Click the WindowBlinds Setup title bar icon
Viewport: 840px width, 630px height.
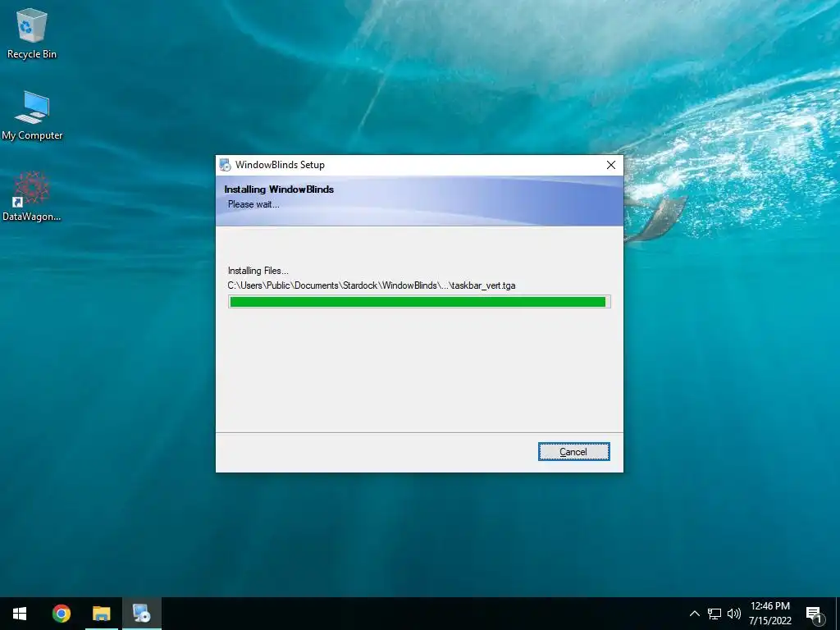[x=226, y=165]
